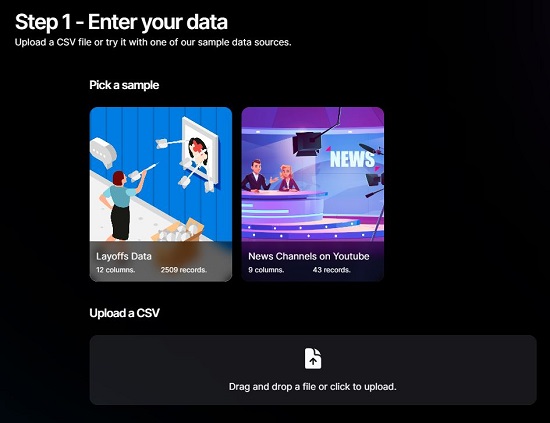Click the 12 columns label
550x423 pixels.
pyautogui.click(x=116, y=270)
